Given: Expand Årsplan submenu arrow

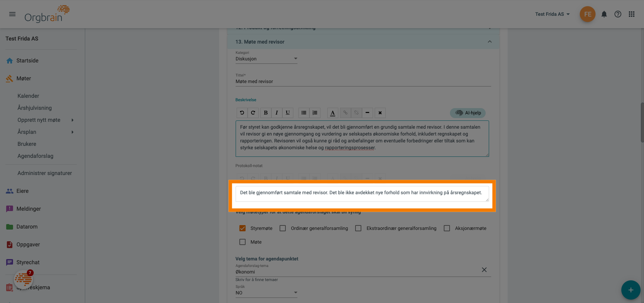Looking at the screenshot, I should 72,132.
